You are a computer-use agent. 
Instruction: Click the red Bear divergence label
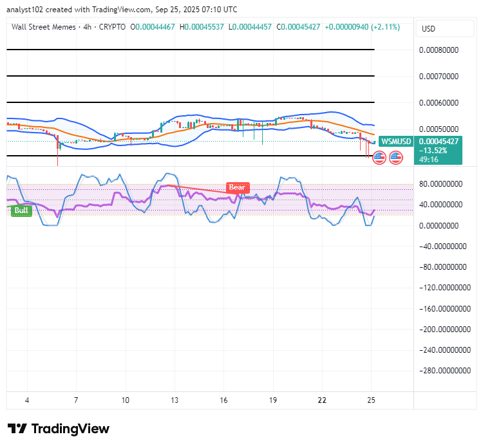point(238,187)
